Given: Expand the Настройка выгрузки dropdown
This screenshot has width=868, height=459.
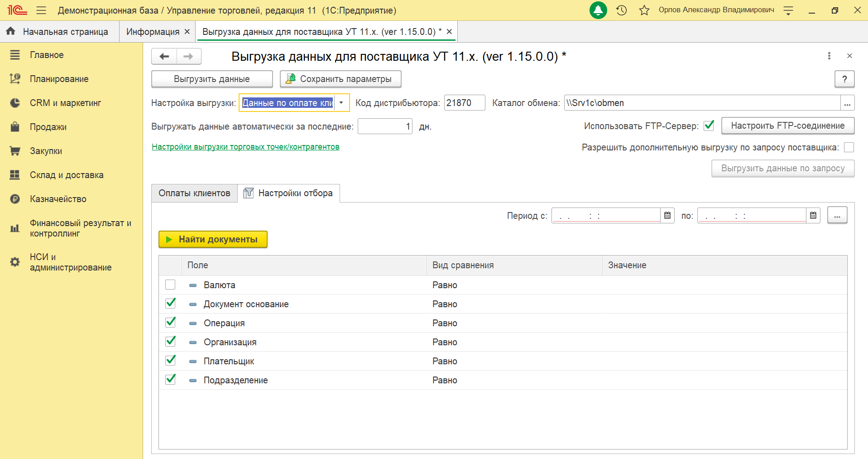Looking at the screenshot, I should point(341,103).
